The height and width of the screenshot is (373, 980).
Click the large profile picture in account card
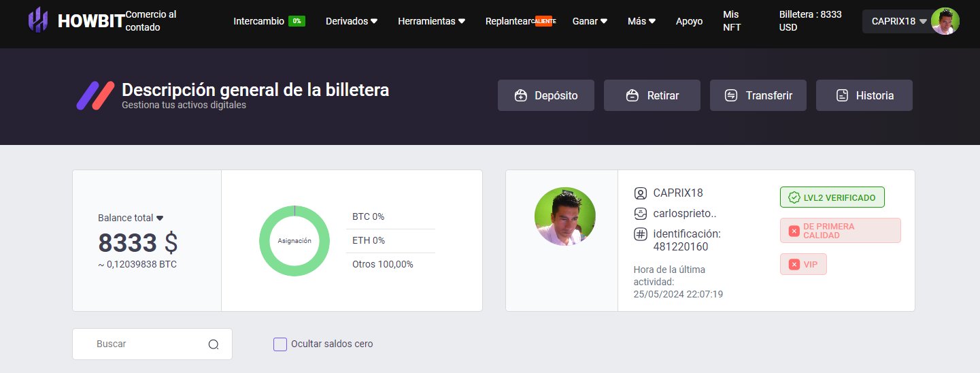coord(565,217)
